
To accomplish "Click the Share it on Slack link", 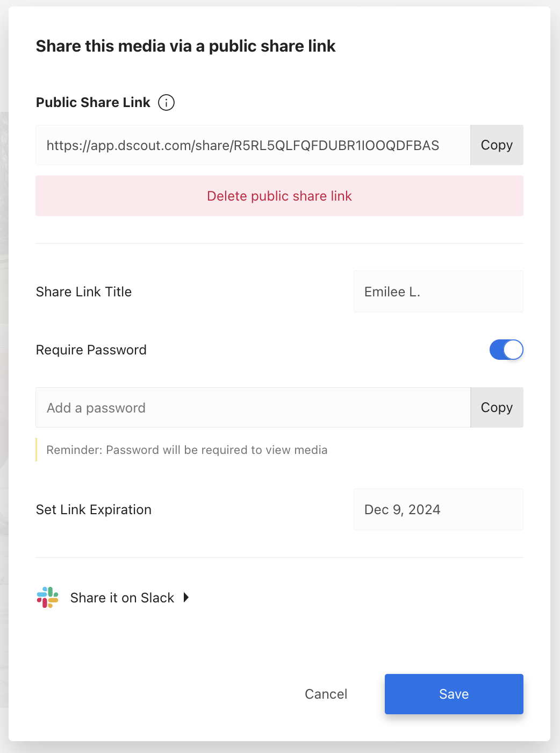I will 123,597.
